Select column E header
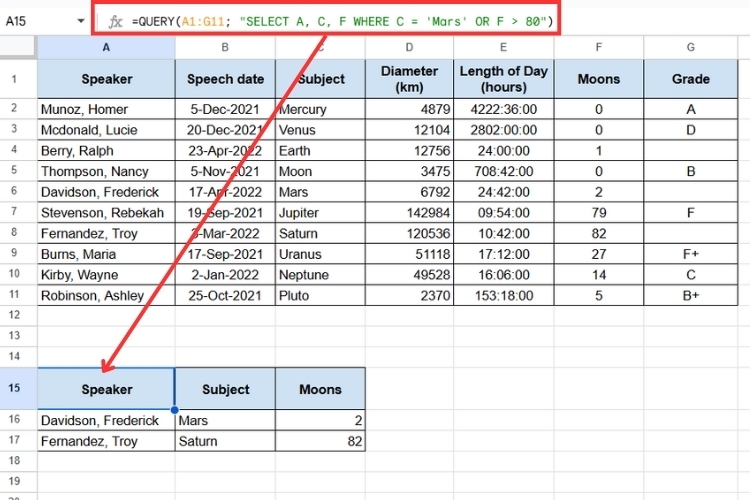 (503, 47)
